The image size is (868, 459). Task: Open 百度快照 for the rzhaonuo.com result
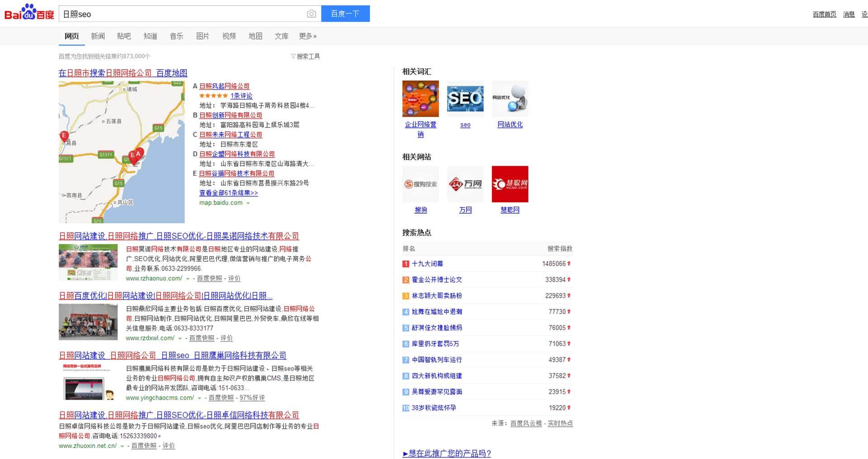[209, 279]
